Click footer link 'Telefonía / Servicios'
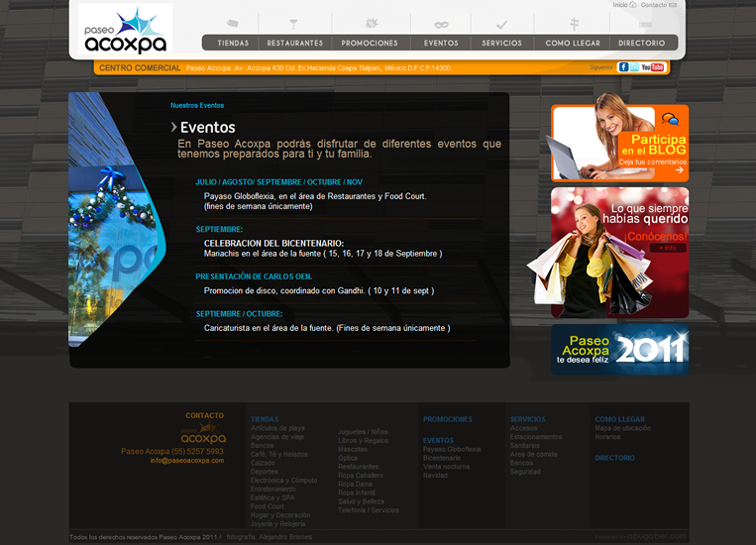Image resolution: width=756 pixels, height=545 pixels. click(369, 509)
